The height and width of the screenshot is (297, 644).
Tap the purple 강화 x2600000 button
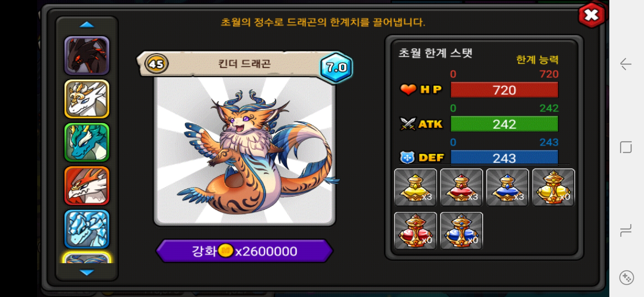245,251
